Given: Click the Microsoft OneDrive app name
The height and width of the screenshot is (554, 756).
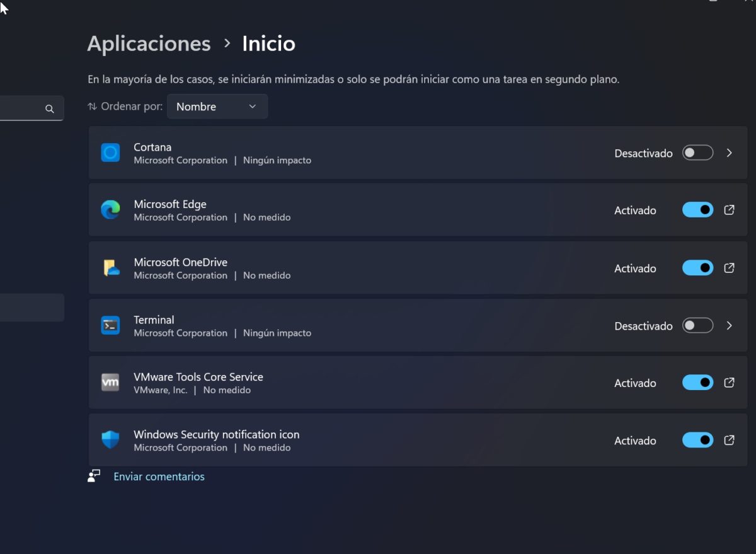Looking at the screenshot, I should [180, 262].
